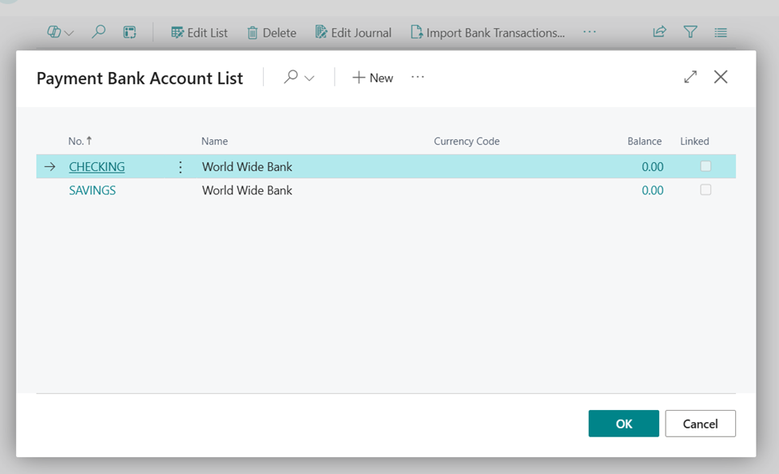Open the 0.00 balance for CHECKING
The image size is (779, 474).
click(x=652, y=167)
